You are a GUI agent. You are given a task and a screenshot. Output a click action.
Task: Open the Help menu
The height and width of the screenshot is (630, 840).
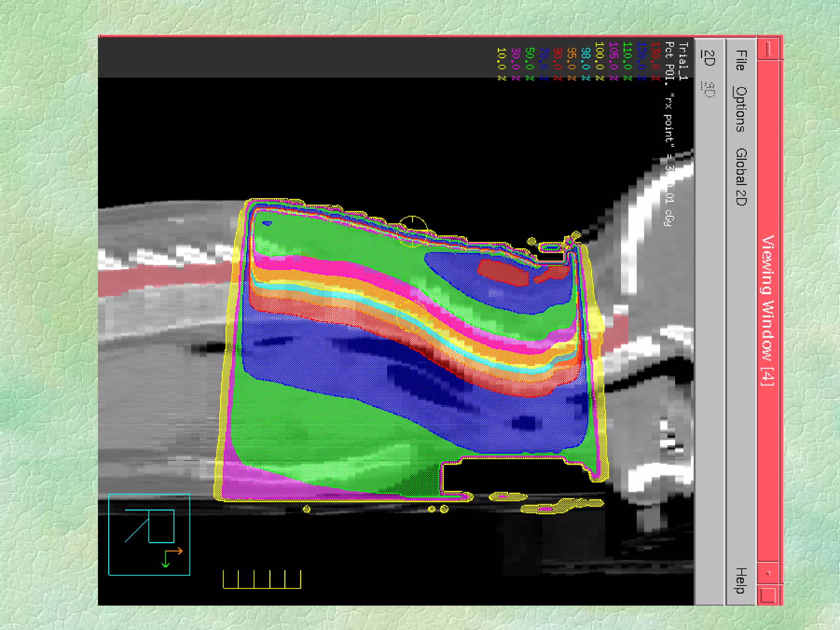click(741, 580)
